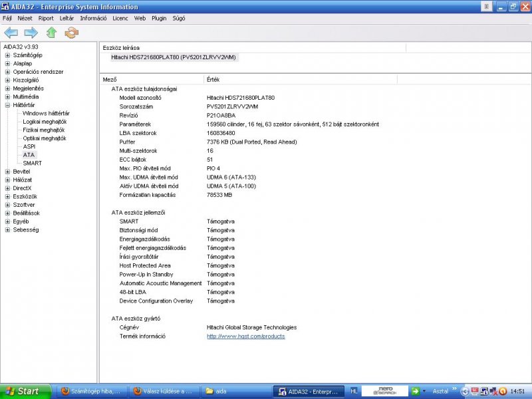Open the hgst.com products link
The image size is (532, 399).
coord(245,336)
